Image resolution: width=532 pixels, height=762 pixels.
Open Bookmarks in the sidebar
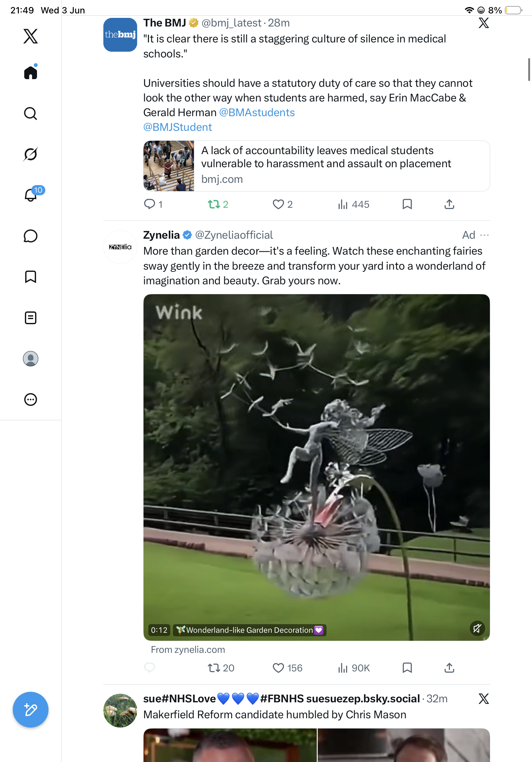pyautogui.click(x=31, y=277)
